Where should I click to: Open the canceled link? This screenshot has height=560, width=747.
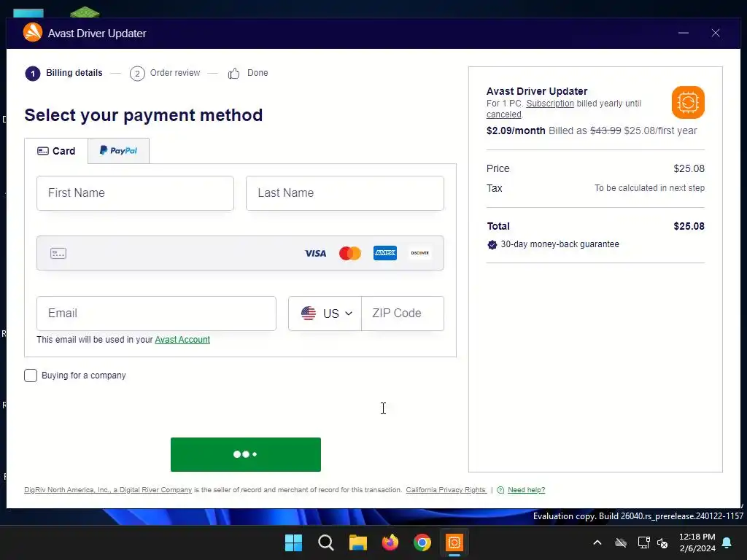tap(504, 114)
